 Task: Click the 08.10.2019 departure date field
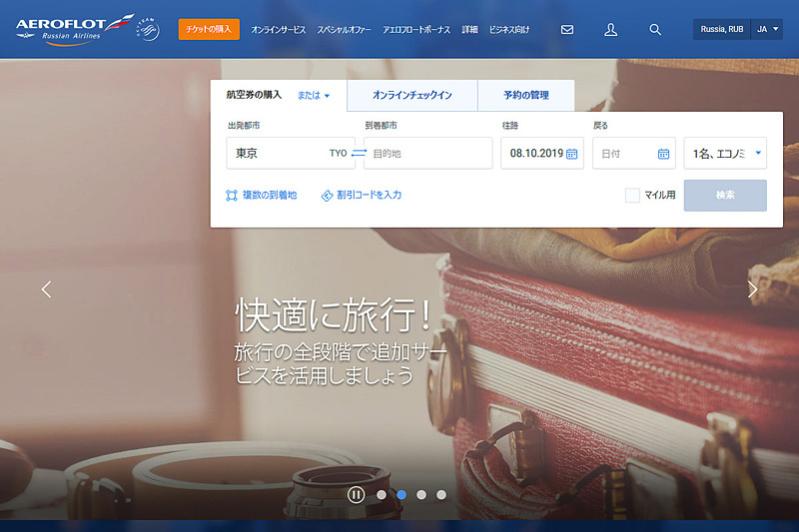[x=542, y=153]
